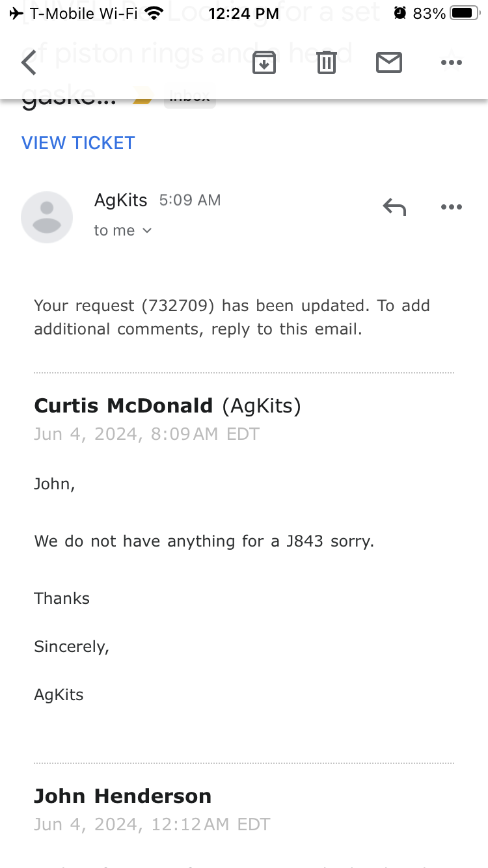488x868 pixels.
Task: Open message options dots beside AgKits
Action: point(451,208)
